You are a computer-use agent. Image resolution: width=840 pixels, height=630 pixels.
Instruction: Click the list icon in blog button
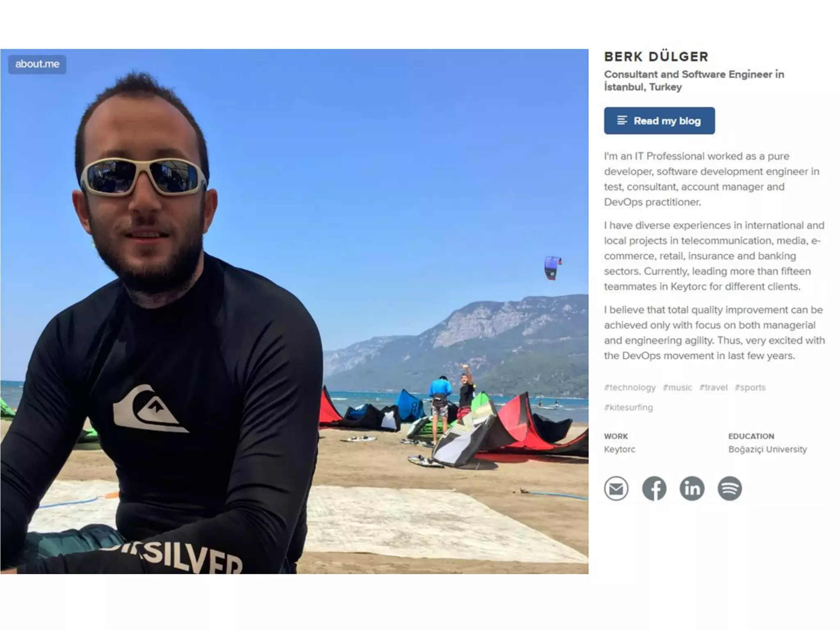(x=622, y=120)
